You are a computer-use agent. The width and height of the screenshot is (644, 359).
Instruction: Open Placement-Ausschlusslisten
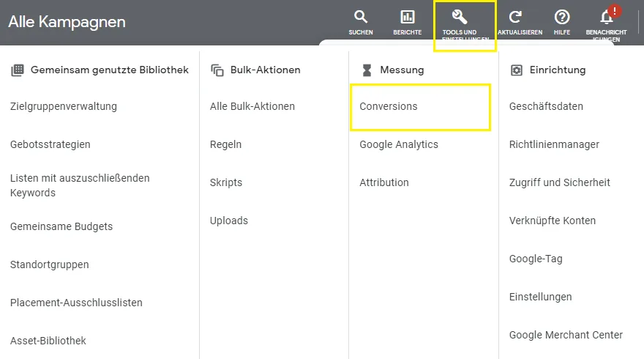(76, 303)
